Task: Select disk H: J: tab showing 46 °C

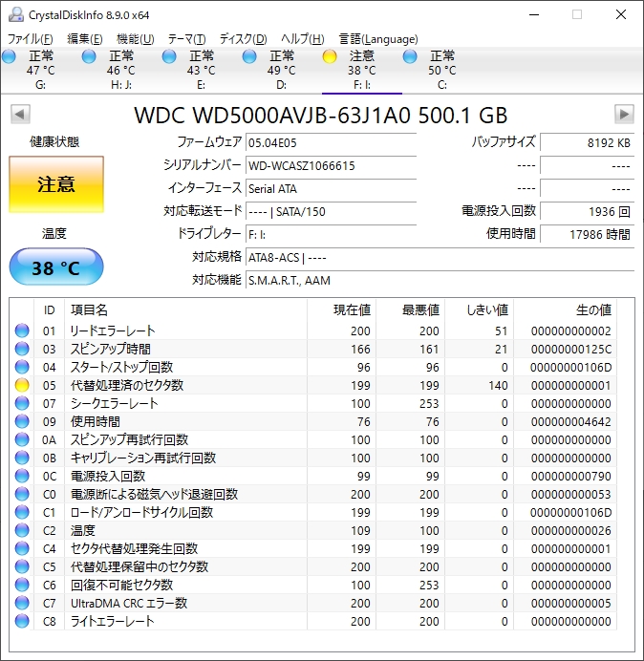Action: coord(121,70)
